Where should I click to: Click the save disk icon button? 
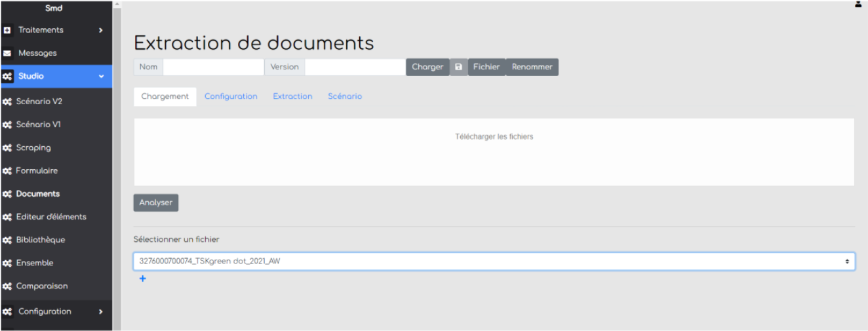coord(458,67)
